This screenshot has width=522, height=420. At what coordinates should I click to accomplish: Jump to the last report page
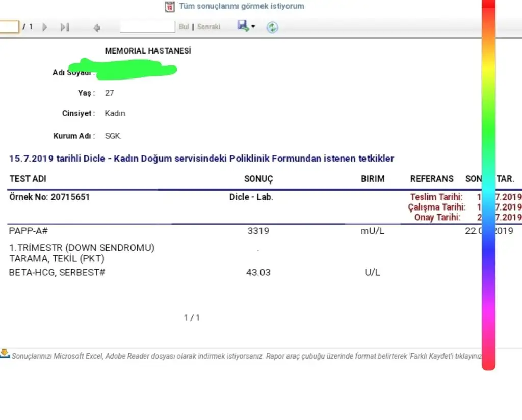[x=64, y=27]
